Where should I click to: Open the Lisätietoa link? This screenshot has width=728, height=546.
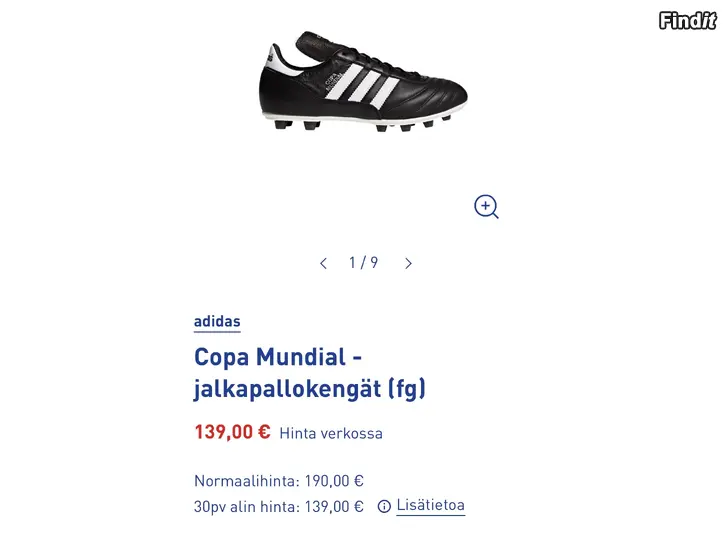point(430,506)
